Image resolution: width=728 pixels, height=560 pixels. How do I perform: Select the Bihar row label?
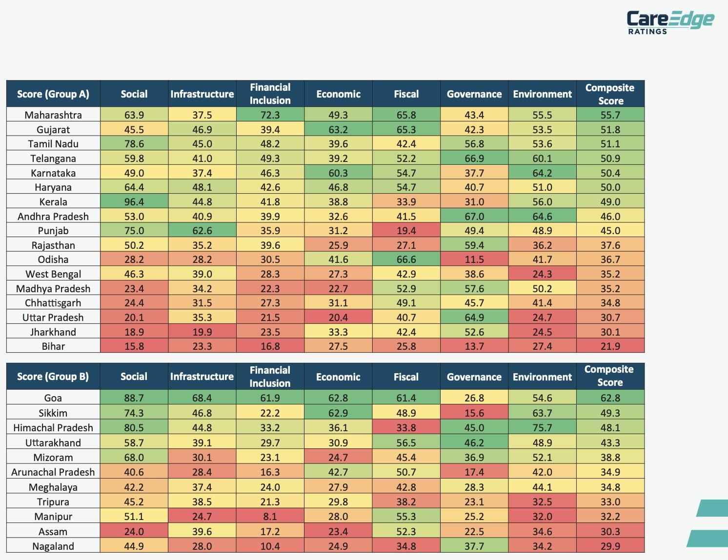tap(53, 346)
